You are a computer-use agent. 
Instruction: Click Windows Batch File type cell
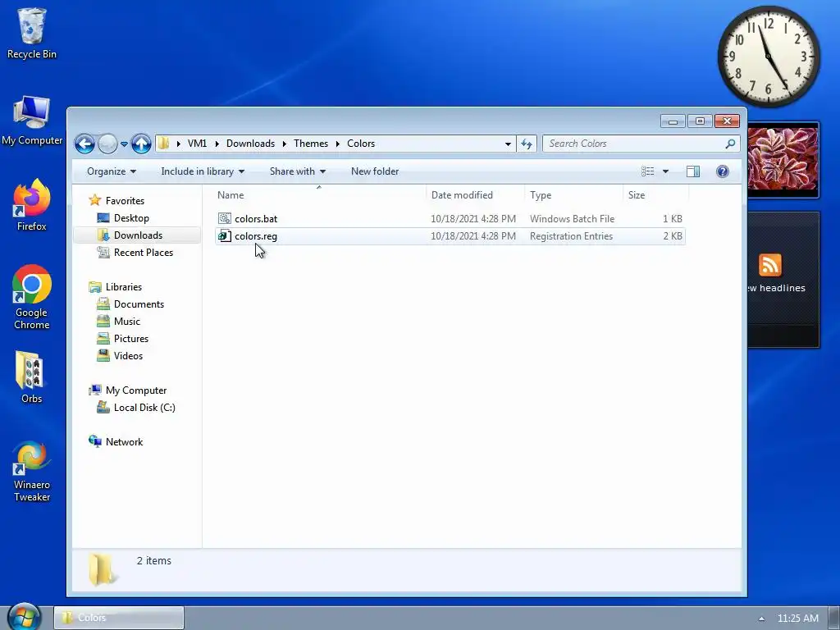tap(572, 218)
